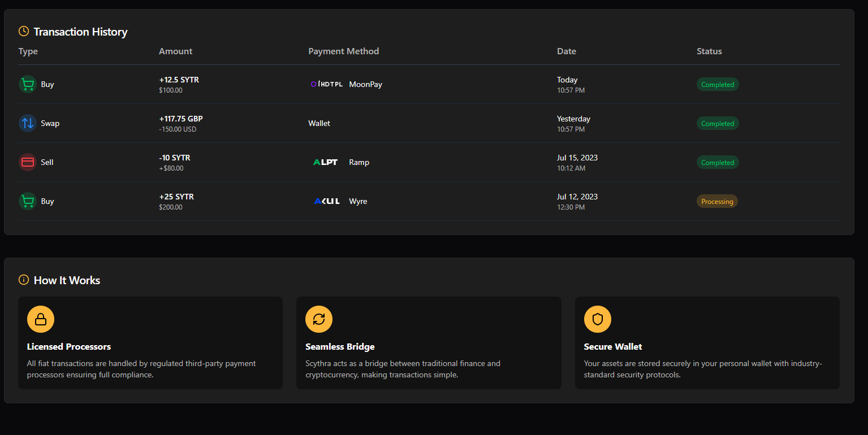Click the green shopping cart Buy icon
The width and height of the screenshot is (868, 435).
[27, 84]
